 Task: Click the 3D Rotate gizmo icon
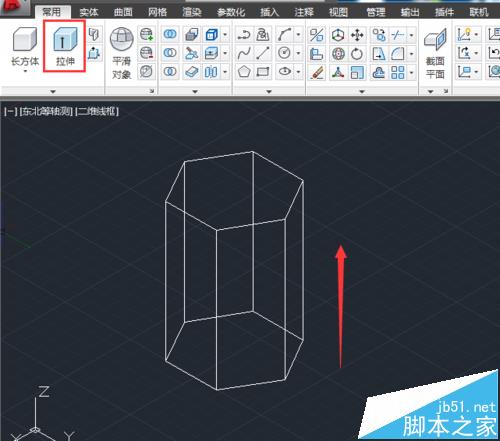[338, 54]
